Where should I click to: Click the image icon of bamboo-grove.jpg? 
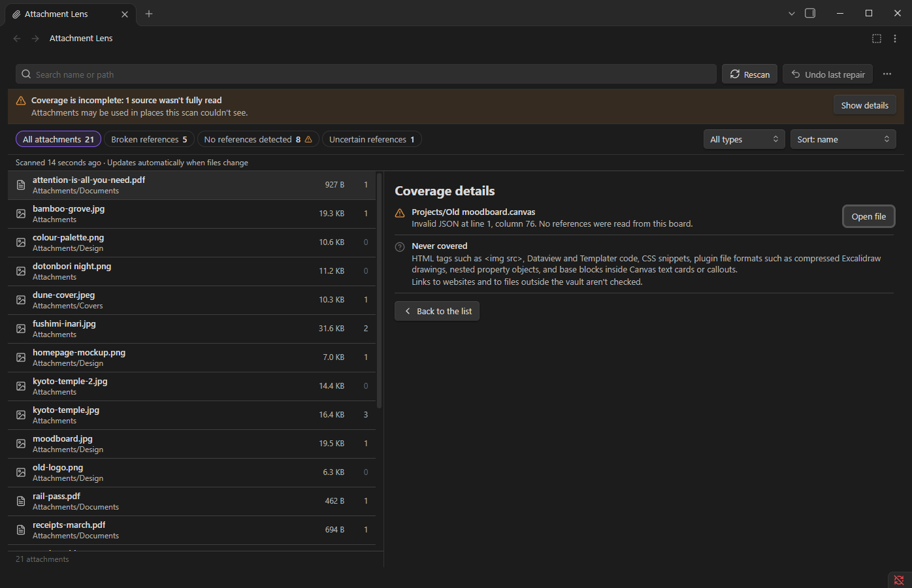click(21, 214)
